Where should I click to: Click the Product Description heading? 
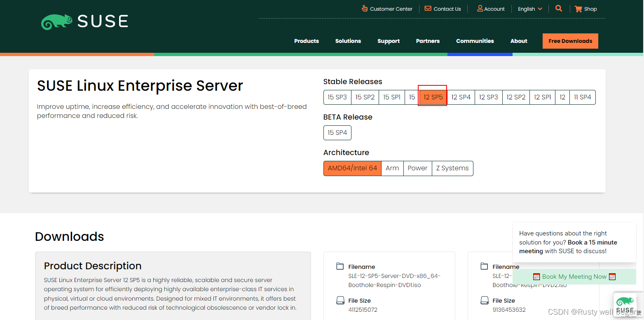tap(93, 266)
